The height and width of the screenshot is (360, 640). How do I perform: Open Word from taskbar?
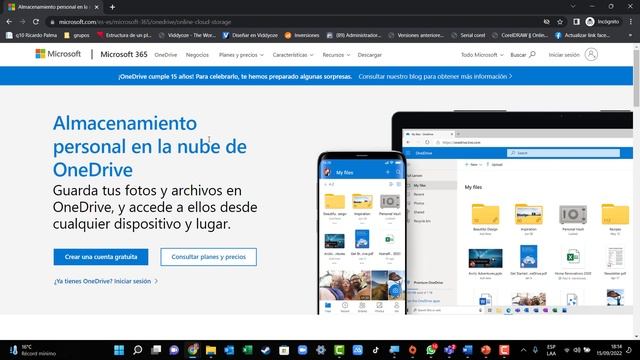467,350
